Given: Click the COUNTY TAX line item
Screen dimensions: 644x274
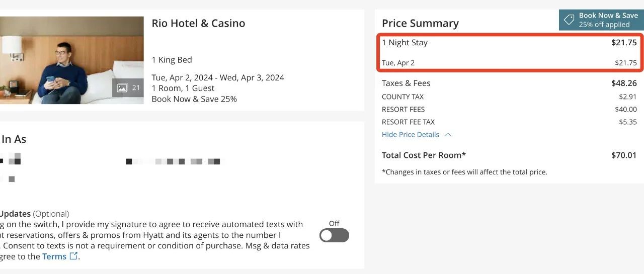Looking at the screenshot, I should [x=403, y=97].
